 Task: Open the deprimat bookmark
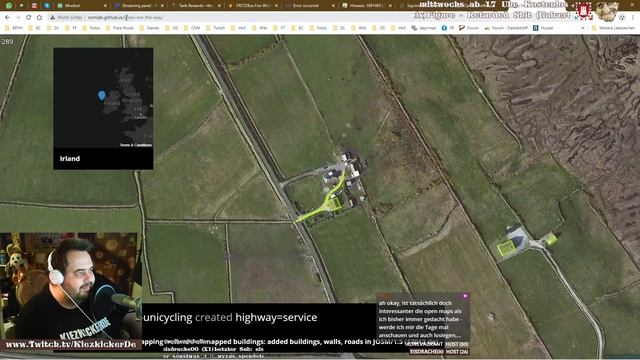[x=424, y=28]
